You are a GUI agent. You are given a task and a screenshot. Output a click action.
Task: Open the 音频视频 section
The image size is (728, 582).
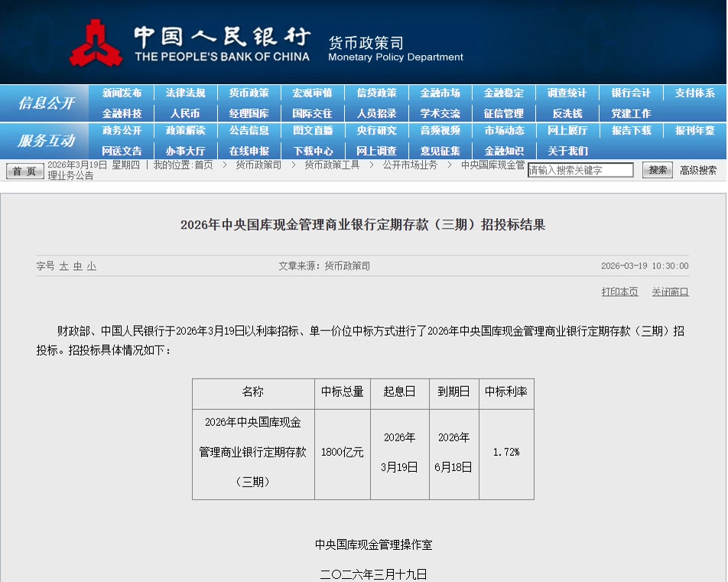(x=440, y=131)
